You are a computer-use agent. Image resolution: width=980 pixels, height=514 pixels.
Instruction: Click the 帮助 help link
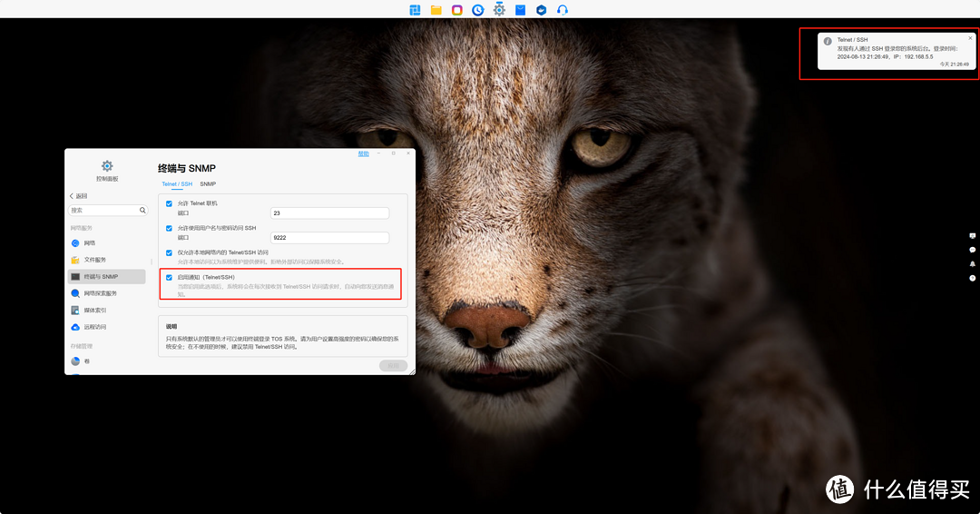[363, 153]
